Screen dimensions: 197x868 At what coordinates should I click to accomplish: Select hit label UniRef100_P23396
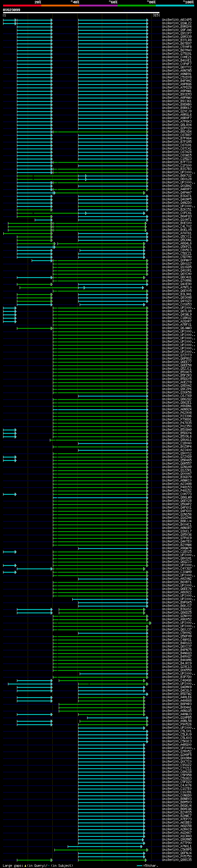pos(177,416)
